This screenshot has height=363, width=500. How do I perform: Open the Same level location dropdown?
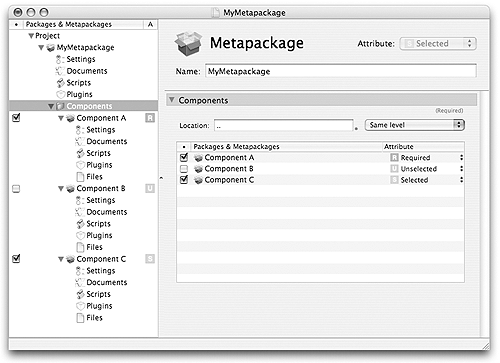pos(415,125)
